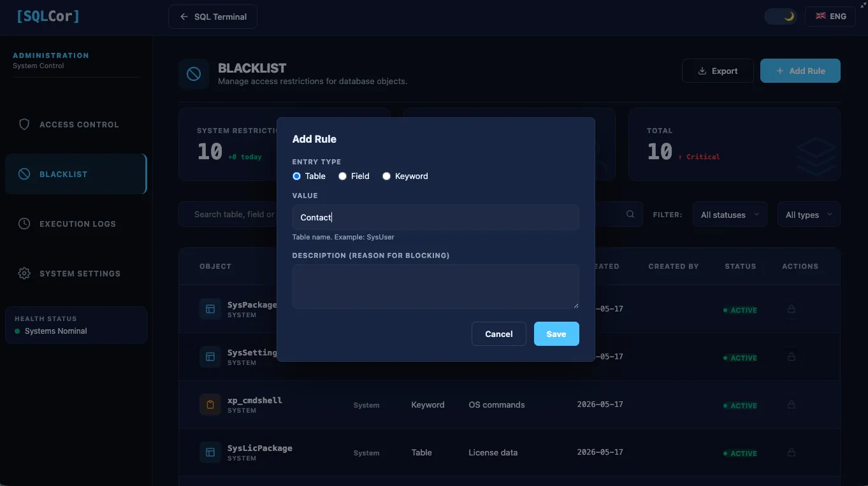Open System Settings section
The height and width of the screenshot is (486, 868).
click(x=76, y=273)
